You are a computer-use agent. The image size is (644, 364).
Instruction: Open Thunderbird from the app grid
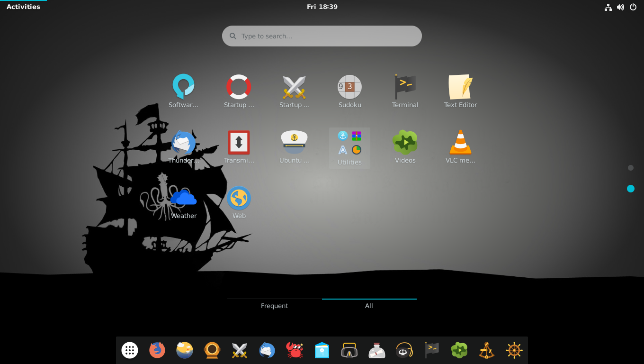pyautogui.click(x=184, y=147)
